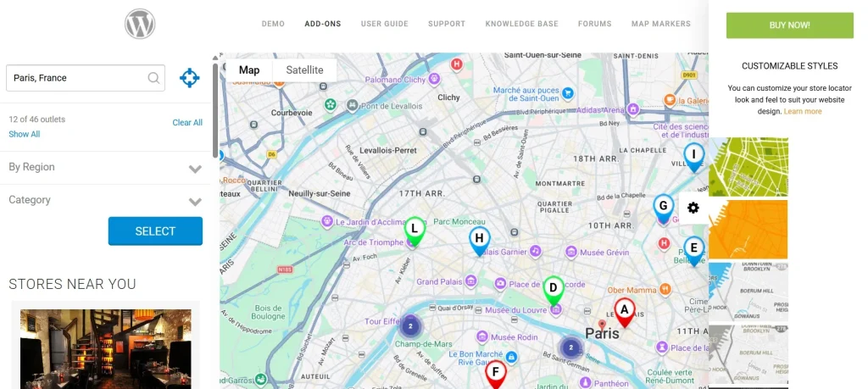
Task: Select map marker E
Action: (693, 251)
